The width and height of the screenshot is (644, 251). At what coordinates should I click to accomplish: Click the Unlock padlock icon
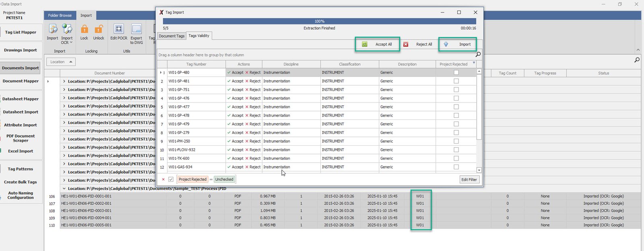tap(99, 29)
